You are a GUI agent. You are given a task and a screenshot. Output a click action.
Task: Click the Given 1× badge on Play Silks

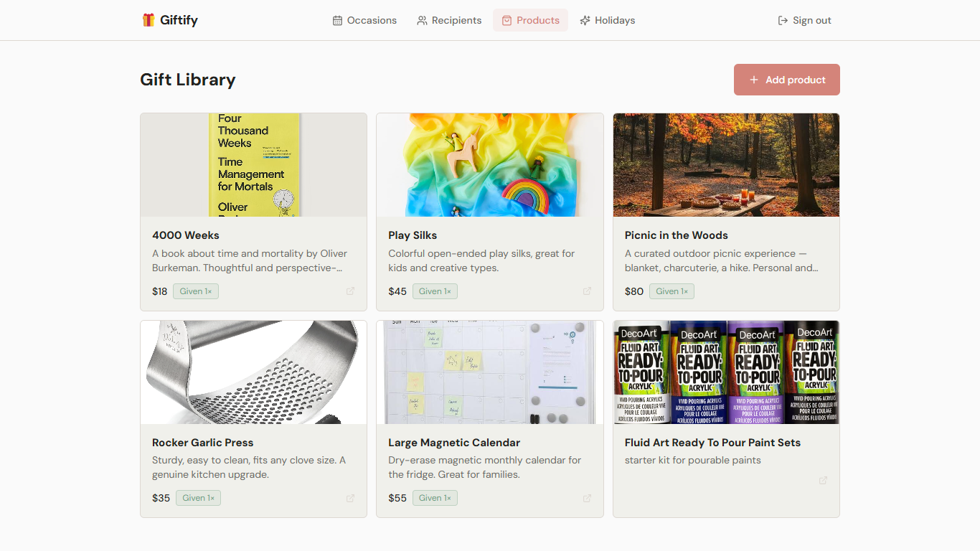click(x=435, y=291)
